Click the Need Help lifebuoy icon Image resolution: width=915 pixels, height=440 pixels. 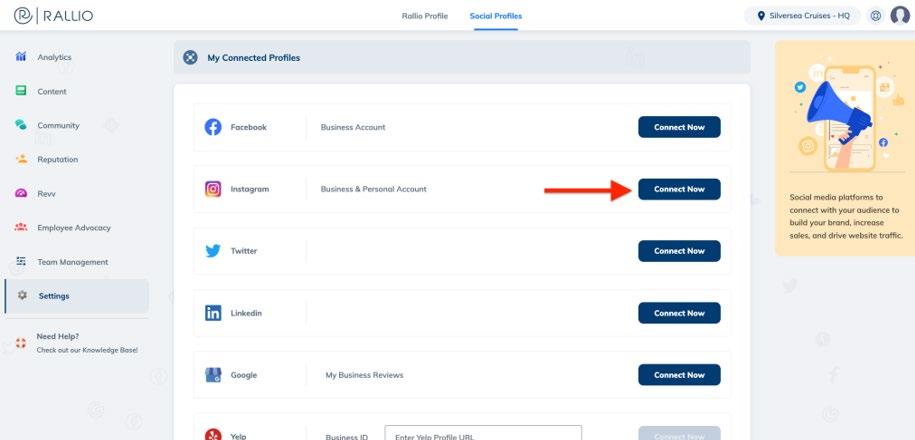click(x=21, y=343)
